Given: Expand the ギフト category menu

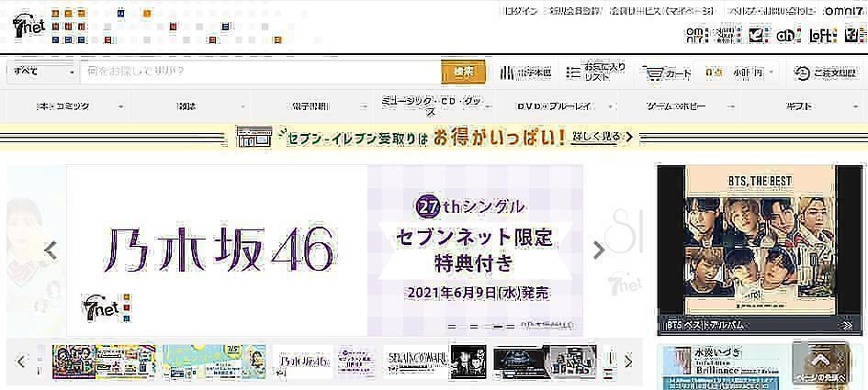Looking at the screenshot, I should (x=800, y=106).
